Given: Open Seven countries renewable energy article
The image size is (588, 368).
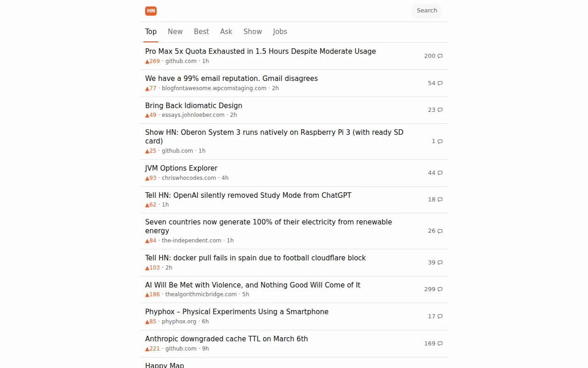Looking at the screenshot, I should [269, 226].
